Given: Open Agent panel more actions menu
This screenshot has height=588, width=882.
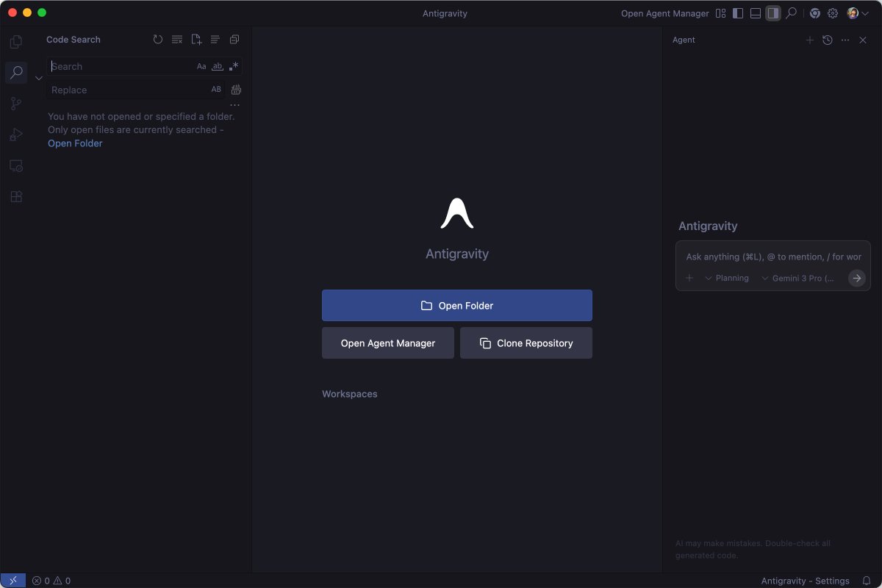Looking at the screenshot, I should click(845, 40).
